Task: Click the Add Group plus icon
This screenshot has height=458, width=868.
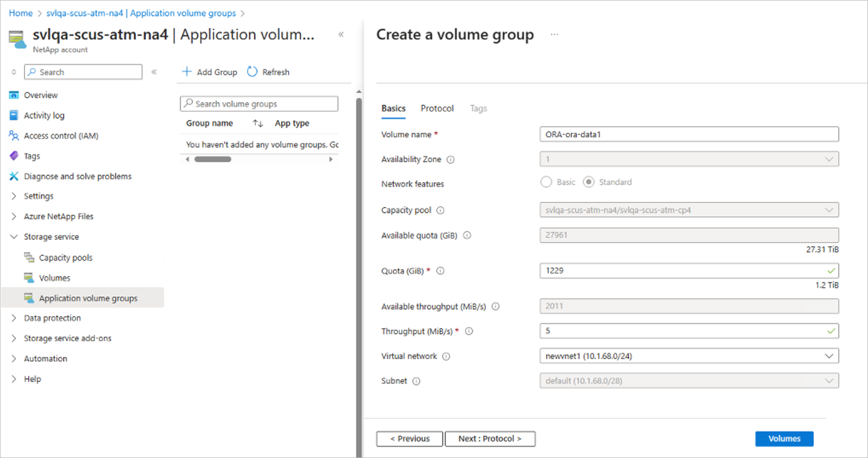Action: point(187,72)
